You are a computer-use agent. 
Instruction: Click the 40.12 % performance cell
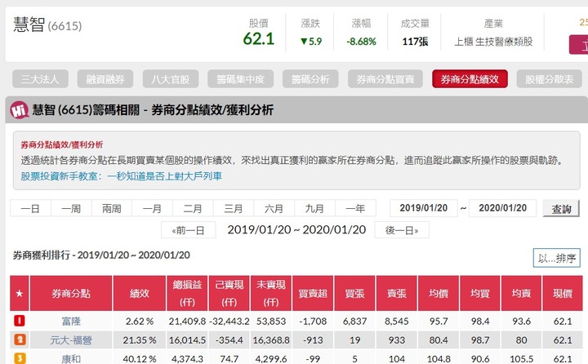(140, 359)
